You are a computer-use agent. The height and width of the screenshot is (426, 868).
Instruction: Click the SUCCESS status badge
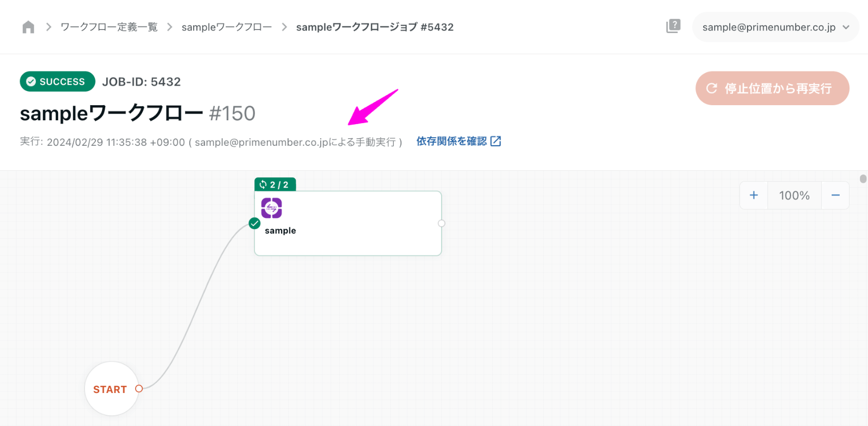tap(58, 81)
